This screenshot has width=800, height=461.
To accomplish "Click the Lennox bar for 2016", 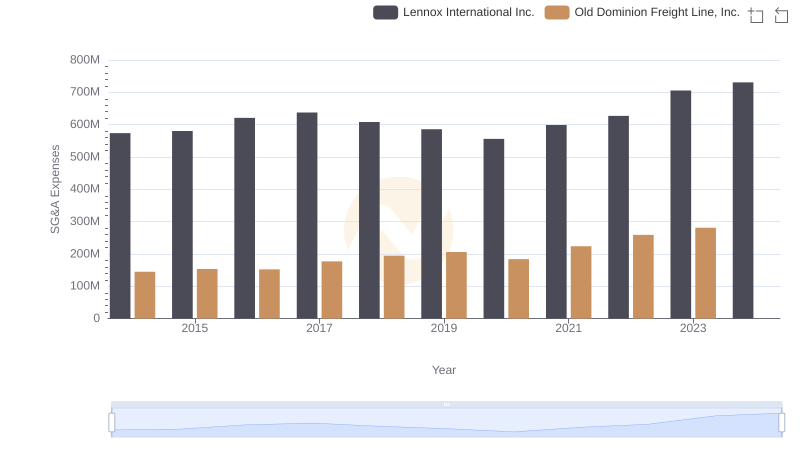I will 244,218.
